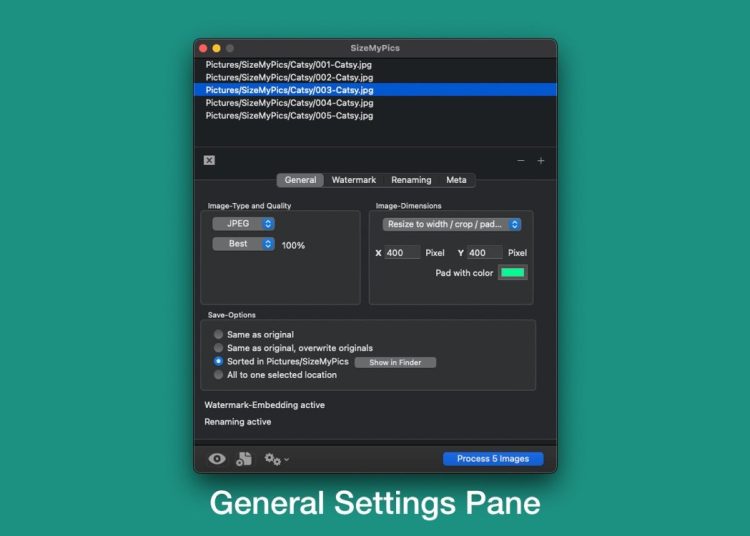Click the clear list X icon
Viewport: 750px width, 536px height.
[x=209, y=160]
